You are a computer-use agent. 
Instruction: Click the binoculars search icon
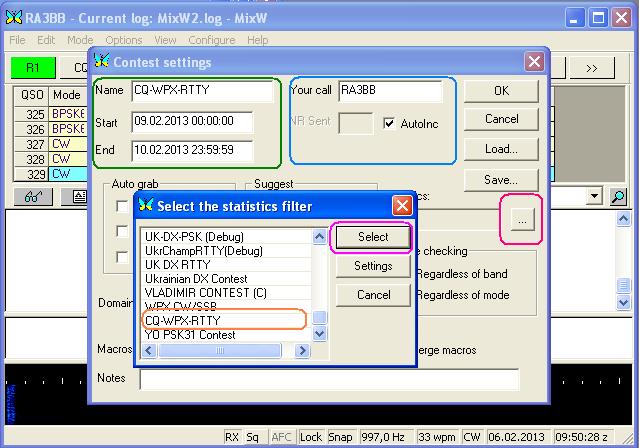click(x=31, y=197)
